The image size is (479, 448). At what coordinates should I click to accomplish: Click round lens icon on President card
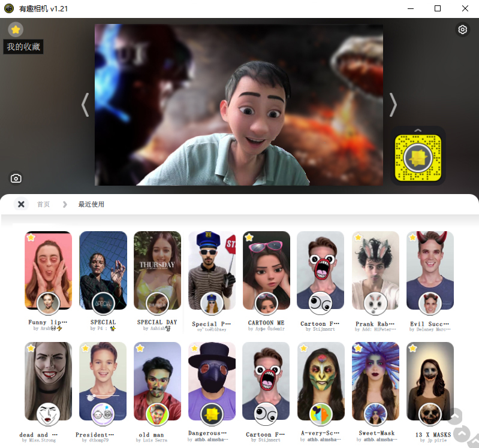[103, 414]
